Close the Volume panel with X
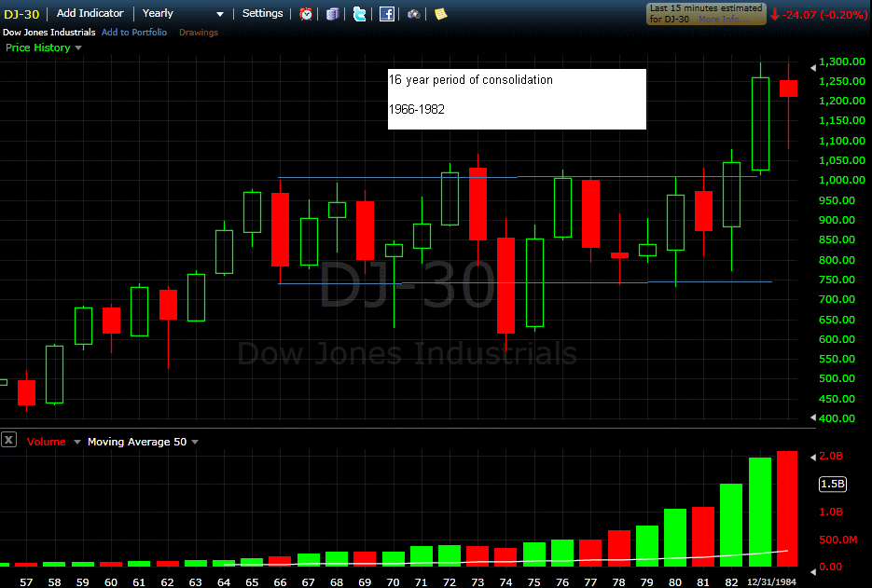The height and width of the screenshot is (588, 872). [8, 440]
